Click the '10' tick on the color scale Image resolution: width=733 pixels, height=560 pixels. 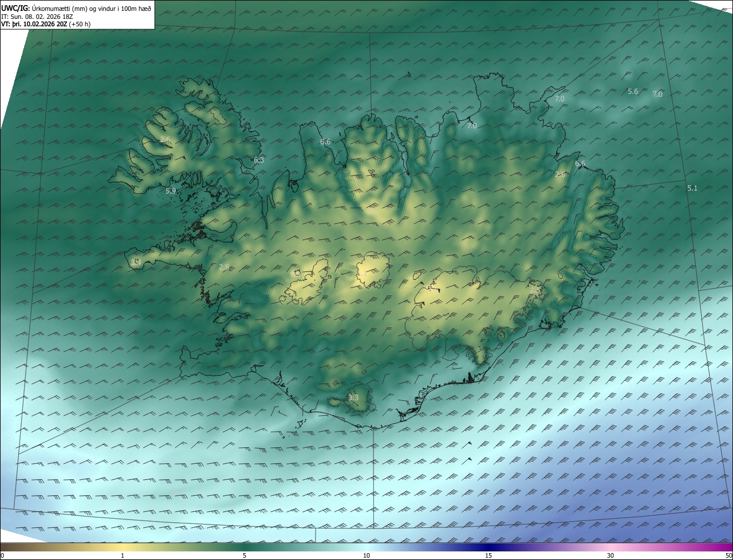366,555
